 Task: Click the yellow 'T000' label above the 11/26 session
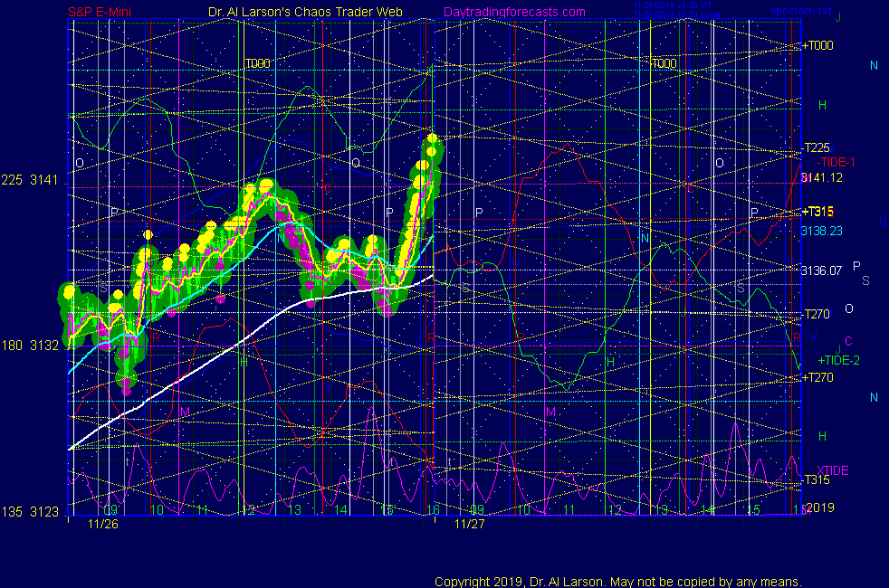(x=257, y=63)
